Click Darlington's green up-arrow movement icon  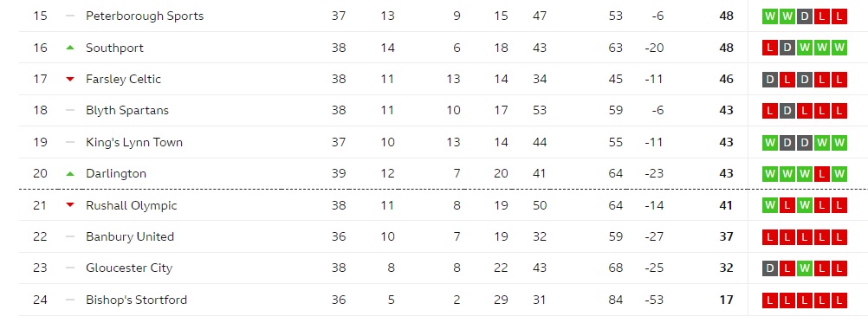click(70, 174)
